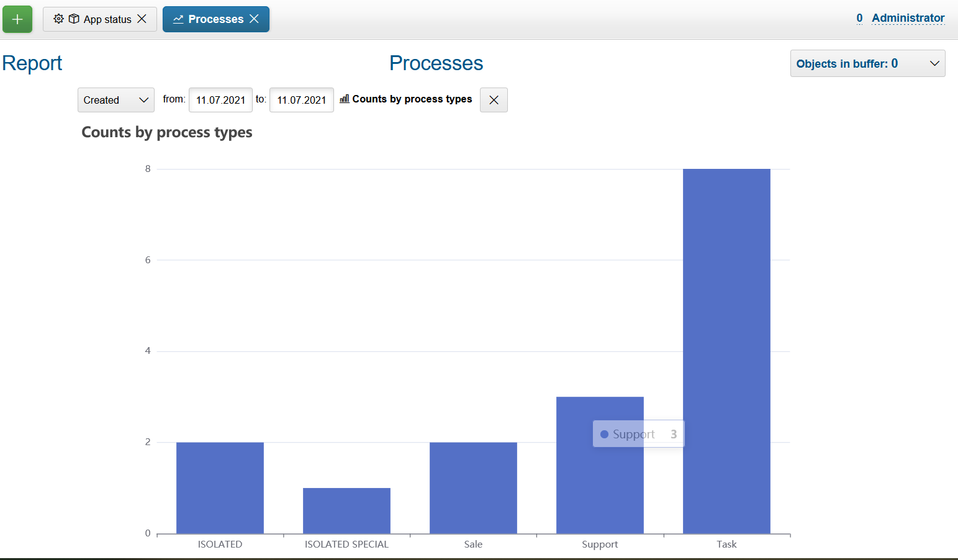Close the App status tab
Screen dimensions: 958x560
click(142, 19)
